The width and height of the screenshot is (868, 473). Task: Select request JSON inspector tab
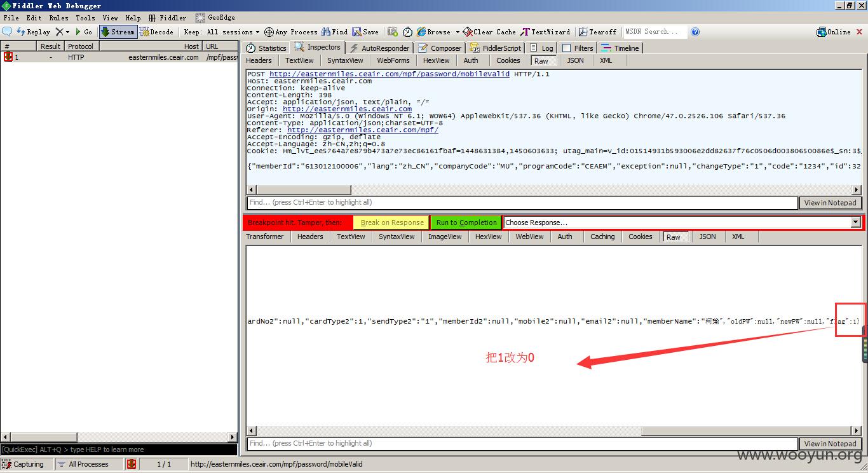576,60
